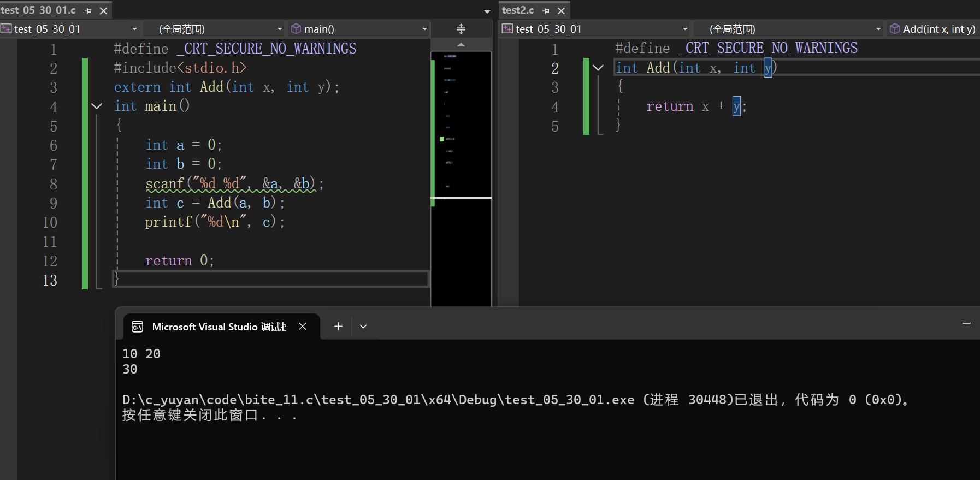Viewport: 980px width, 480px height.
Task: Open project dropdown test_05_30_01 in left editor
Action: click(70, 29)
